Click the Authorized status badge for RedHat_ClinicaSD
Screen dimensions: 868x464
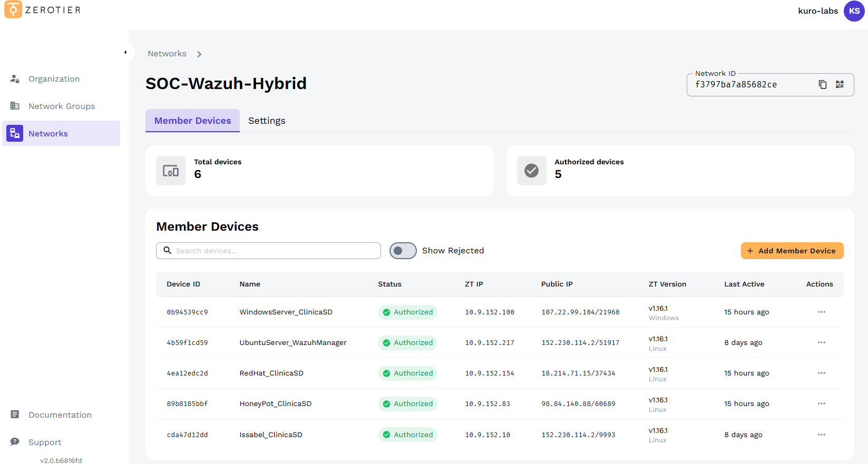point(407,373)
